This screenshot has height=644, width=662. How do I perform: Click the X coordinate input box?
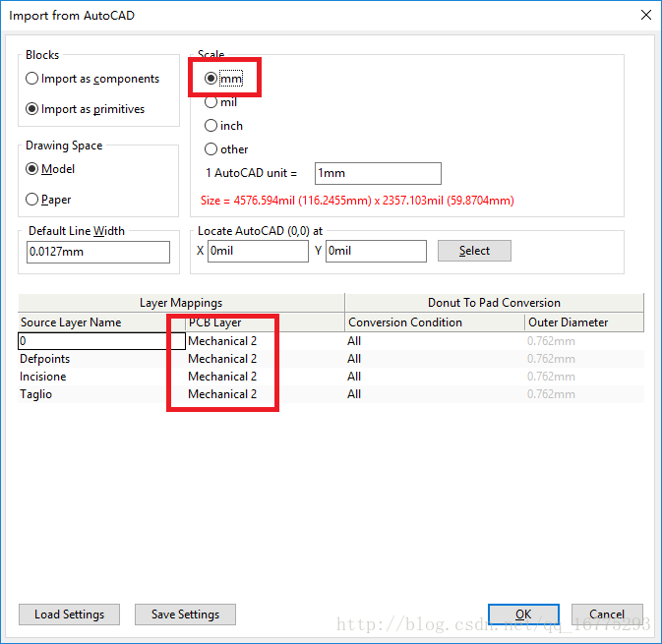pyautogui.click(x=258, y=251)
